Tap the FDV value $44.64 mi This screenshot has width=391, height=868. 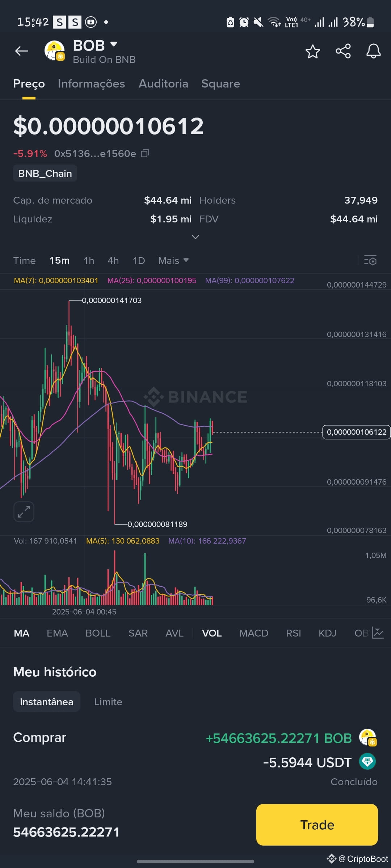pos(354,219)
